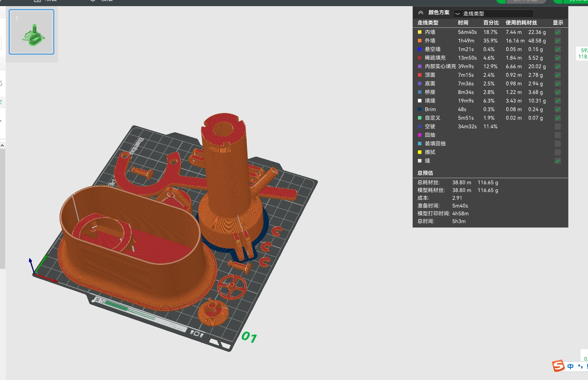Viewport: 588px width, 380px height.
Task: Select plate 1 thumbnail
Action: 31,32
